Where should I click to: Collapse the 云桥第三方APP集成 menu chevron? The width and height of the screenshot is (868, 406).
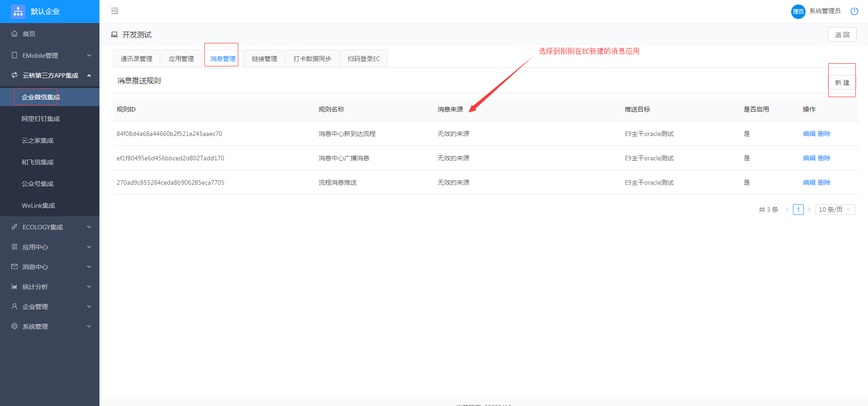[89, 75]
